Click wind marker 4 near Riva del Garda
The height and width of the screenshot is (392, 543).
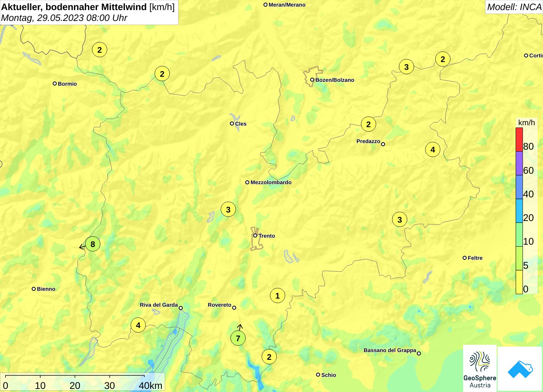pyautogui.click(x=138, y=325)
